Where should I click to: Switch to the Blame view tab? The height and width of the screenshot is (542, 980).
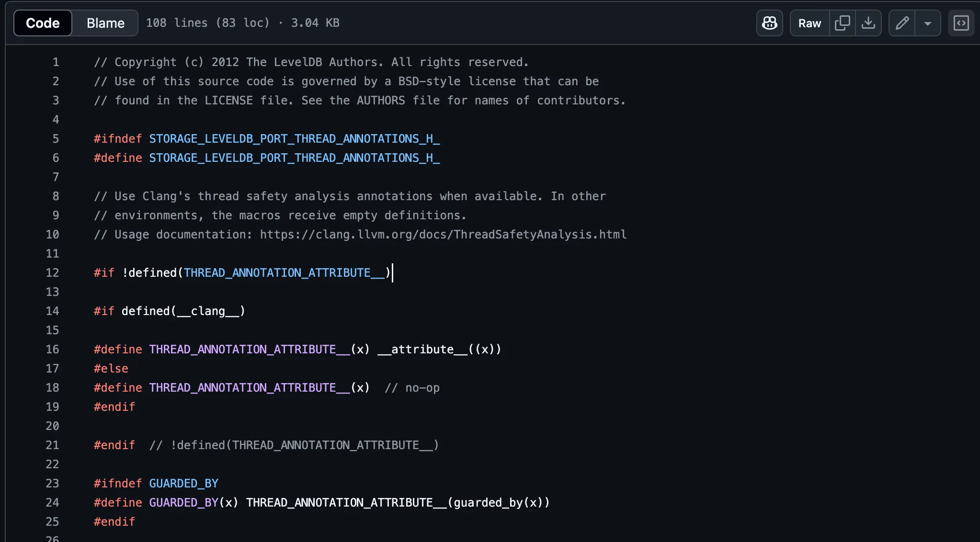coord(105,23)
